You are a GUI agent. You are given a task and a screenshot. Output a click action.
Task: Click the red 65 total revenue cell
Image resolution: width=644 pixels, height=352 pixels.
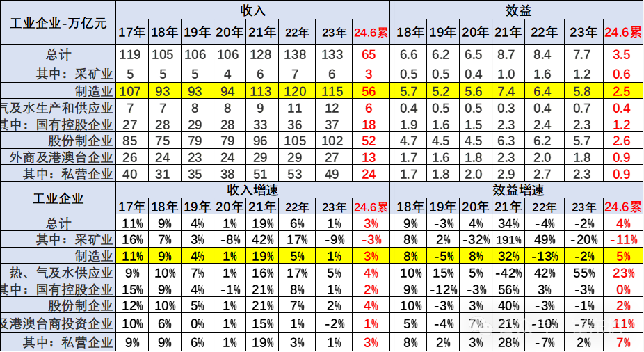[370, 55]
